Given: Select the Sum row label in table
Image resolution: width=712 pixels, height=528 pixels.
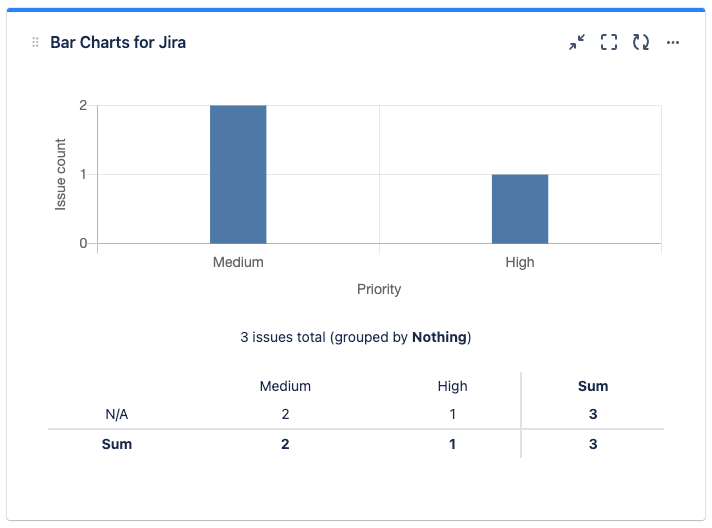Looking at the screenshot, I should coord(117,444).
